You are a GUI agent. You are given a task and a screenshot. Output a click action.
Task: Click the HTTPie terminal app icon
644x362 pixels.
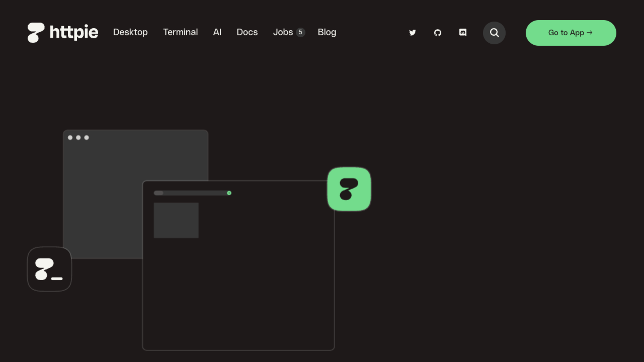[49, 269]
